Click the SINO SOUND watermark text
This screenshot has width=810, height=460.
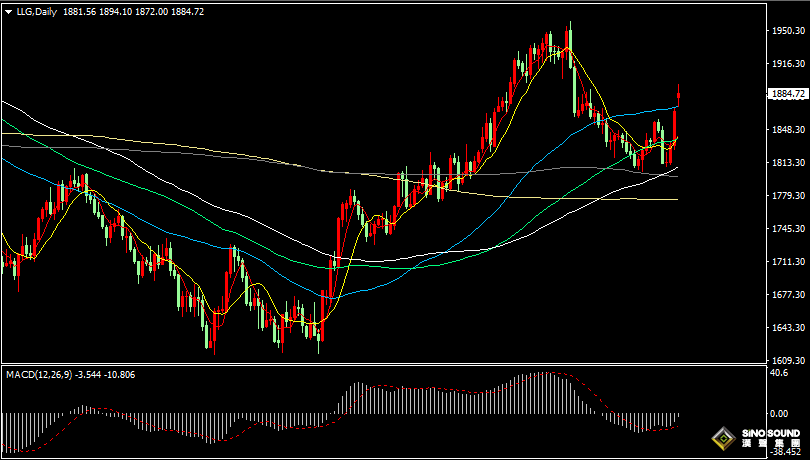(773, 433)
